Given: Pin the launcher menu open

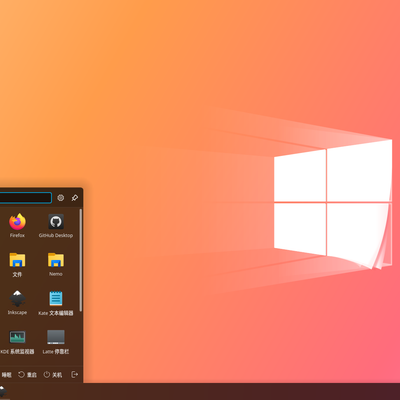Looking at the screenshot, I should (75, 198).
